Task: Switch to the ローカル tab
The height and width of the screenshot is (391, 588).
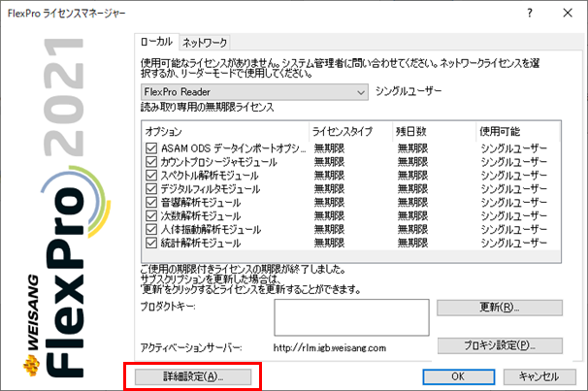Action: [156, 42]
